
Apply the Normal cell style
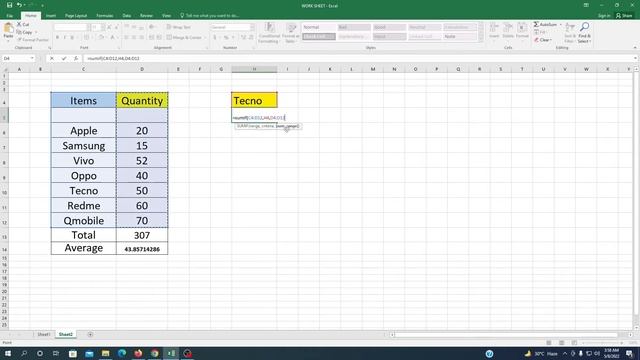[319, 27]
